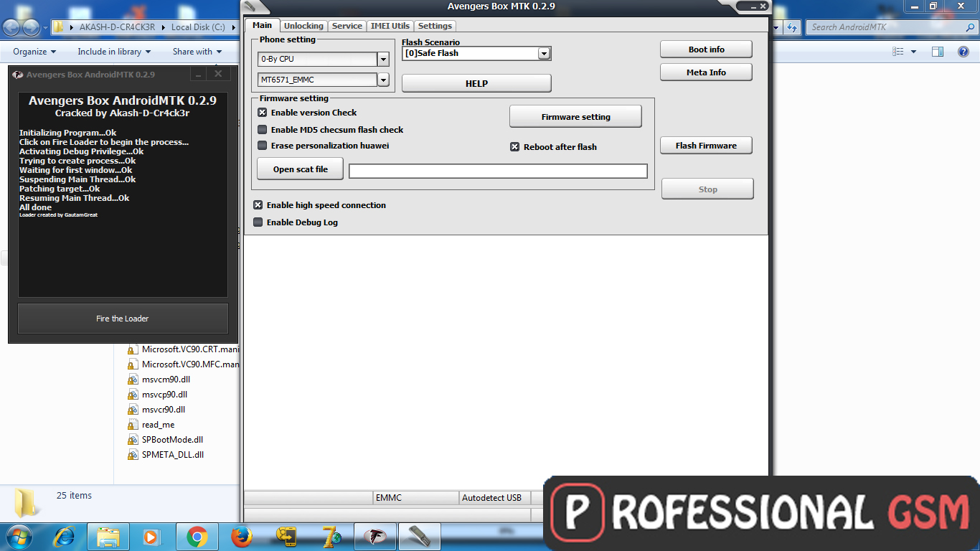
Task: Toggle Enable version Check checkbox
Action: 263,113
